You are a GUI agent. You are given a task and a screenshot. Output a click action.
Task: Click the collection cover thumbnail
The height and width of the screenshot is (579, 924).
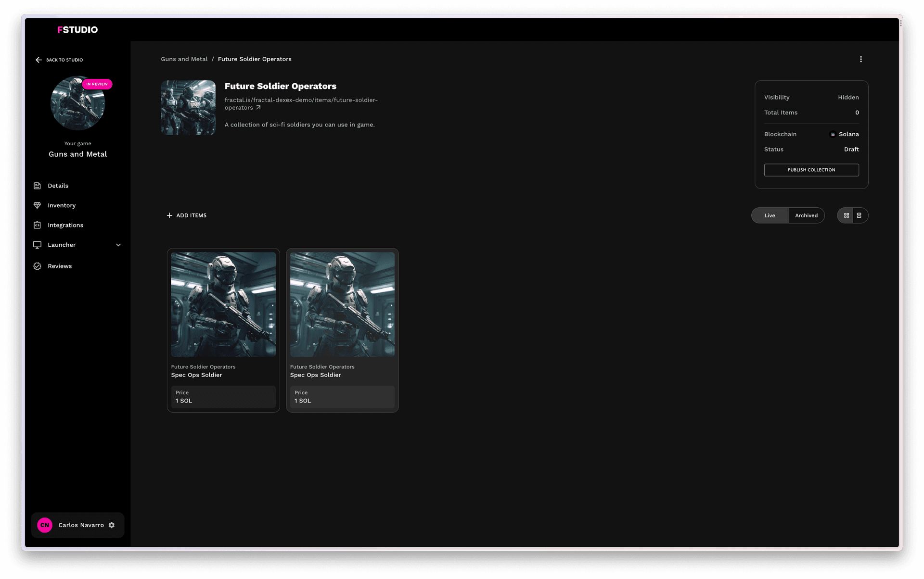pos(188,108)
